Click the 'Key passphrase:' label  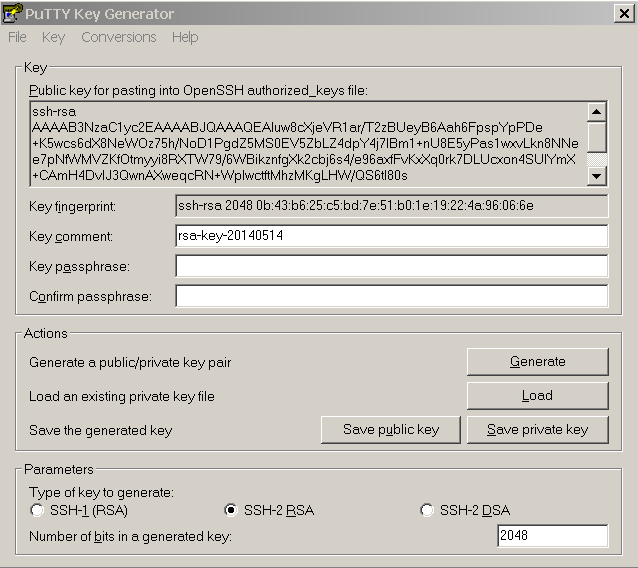79,267
